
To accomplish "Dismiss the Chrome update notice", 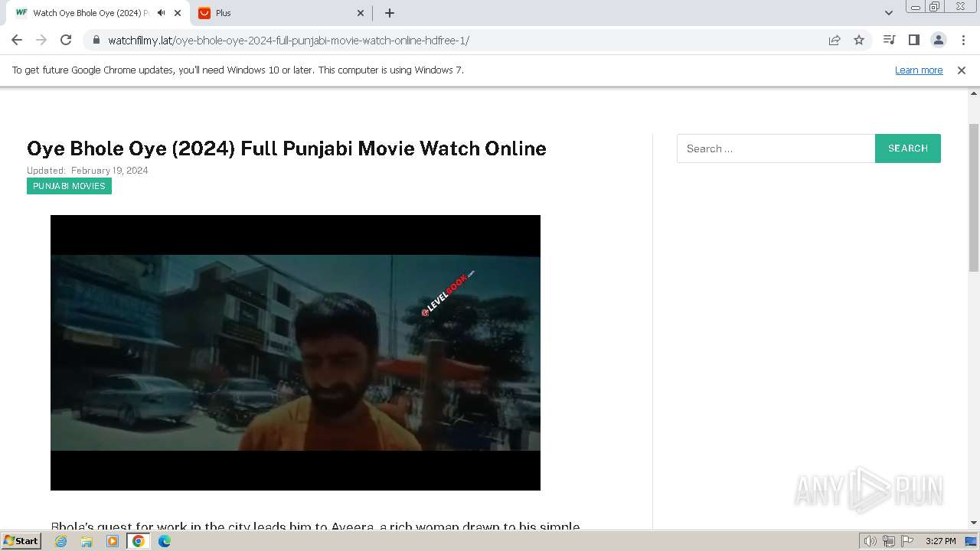I will click(x=962, y=70).
